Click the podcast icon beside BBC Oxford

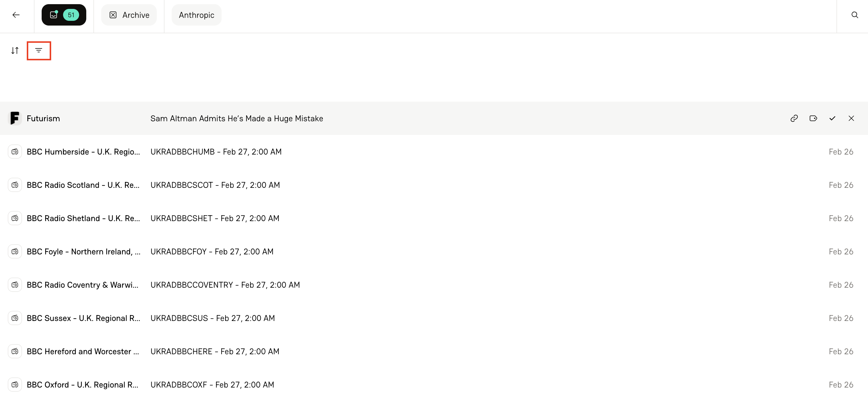(x=15, y=384)
